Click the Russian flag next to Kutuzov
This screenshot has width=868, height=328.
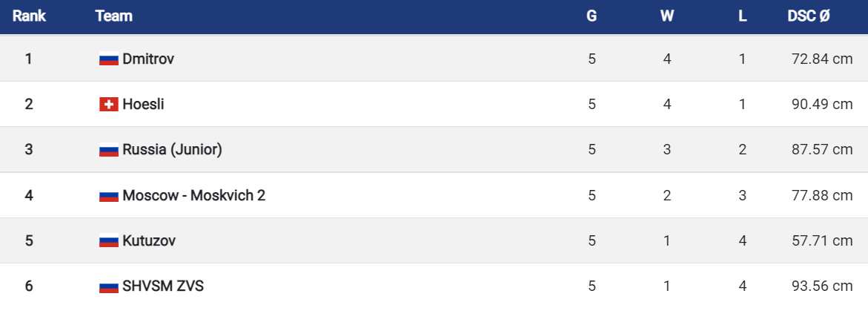[x=109, y=240]
